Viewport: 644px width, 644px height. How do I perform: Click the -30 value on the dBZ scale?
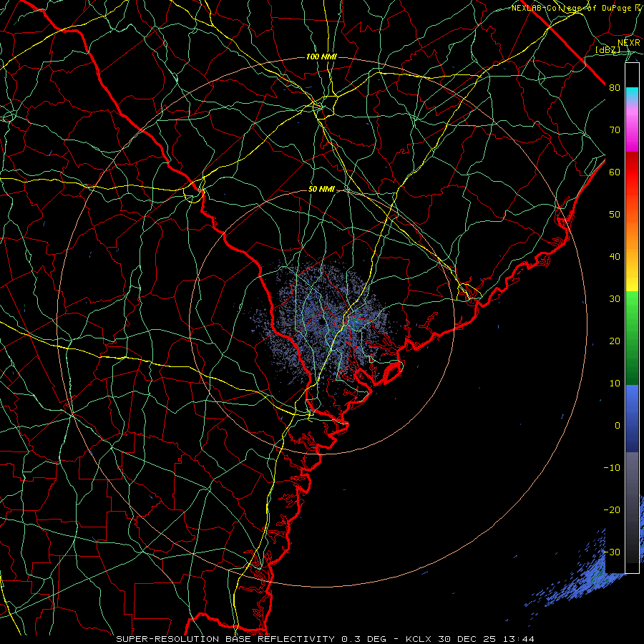pyautogui.click(x=612, y=552)
